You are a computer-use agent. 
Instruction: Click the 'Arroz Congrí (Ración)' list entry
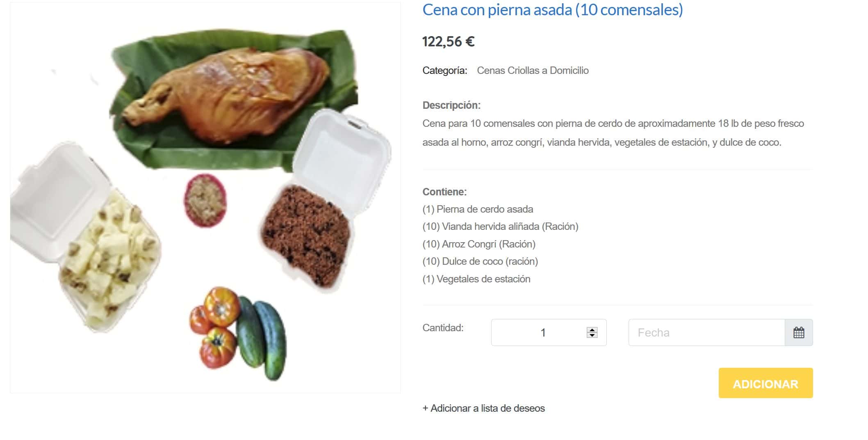[479, 244]
